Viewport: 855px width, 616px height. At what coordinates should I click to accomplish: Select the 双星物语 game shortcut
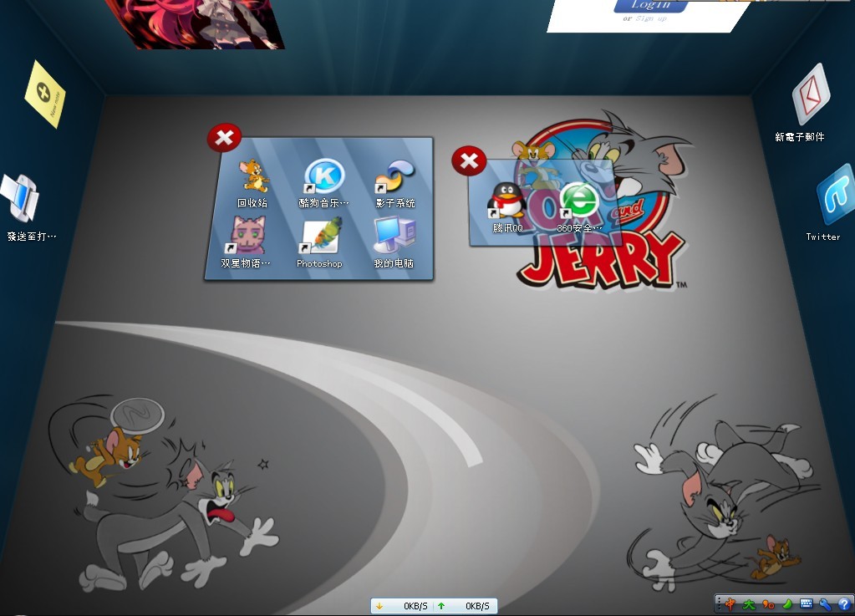point(247,234)
